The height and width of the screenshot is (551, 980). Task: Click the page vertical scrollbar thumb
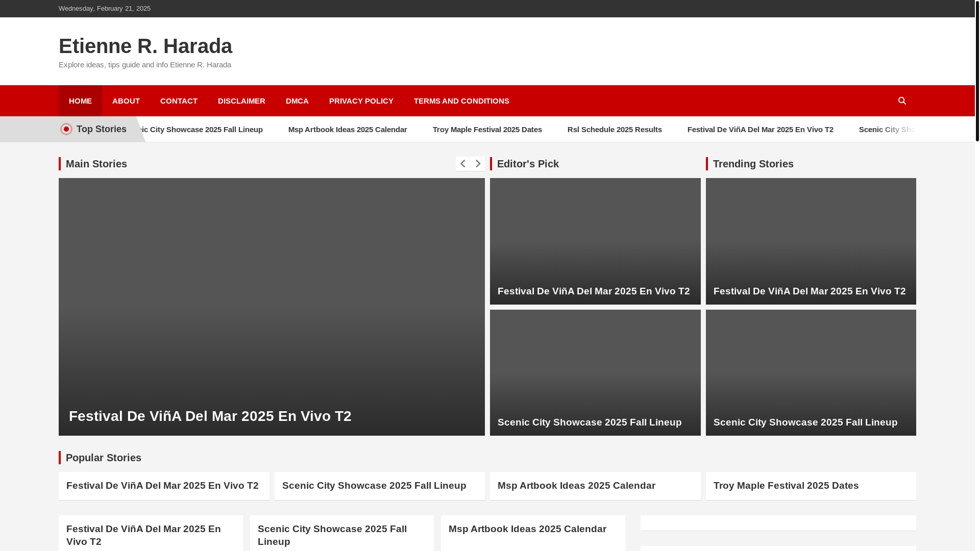977,70
